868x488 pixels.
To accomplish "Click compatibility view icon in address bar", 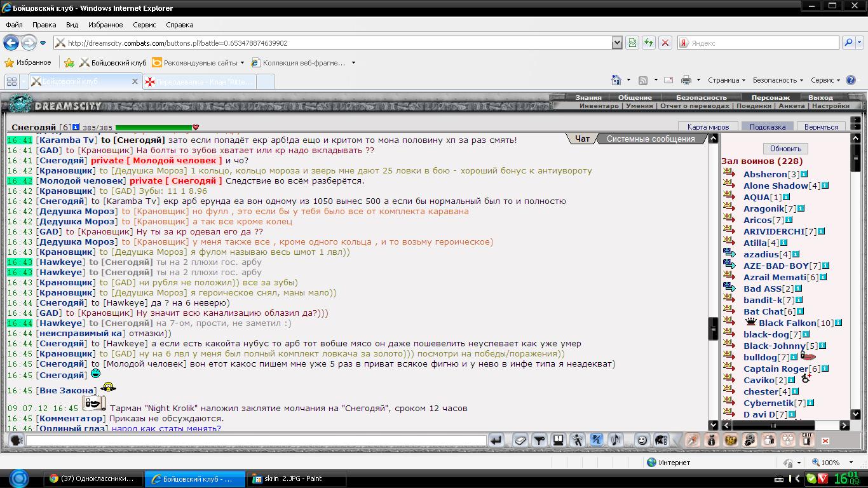I will click(632, 43).
